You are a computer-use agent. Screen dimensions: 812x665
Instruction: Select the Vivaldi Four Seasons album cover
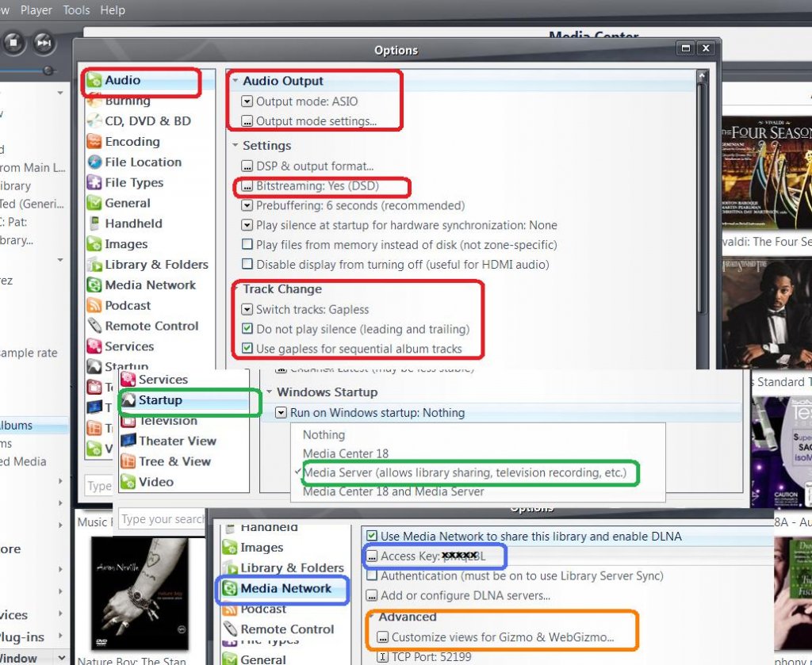coord(767,174)
